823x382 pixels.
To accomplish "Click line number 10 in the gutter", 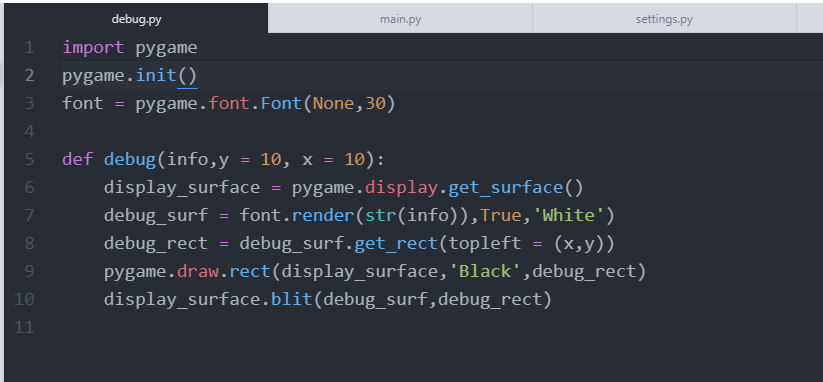I will 24,299.
